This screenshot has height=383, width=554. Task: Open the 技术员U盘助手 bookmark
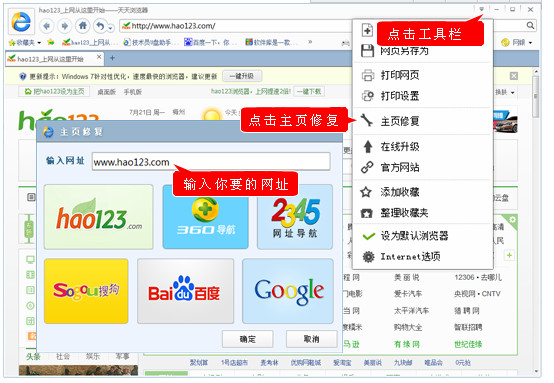(x=151, y=42)
